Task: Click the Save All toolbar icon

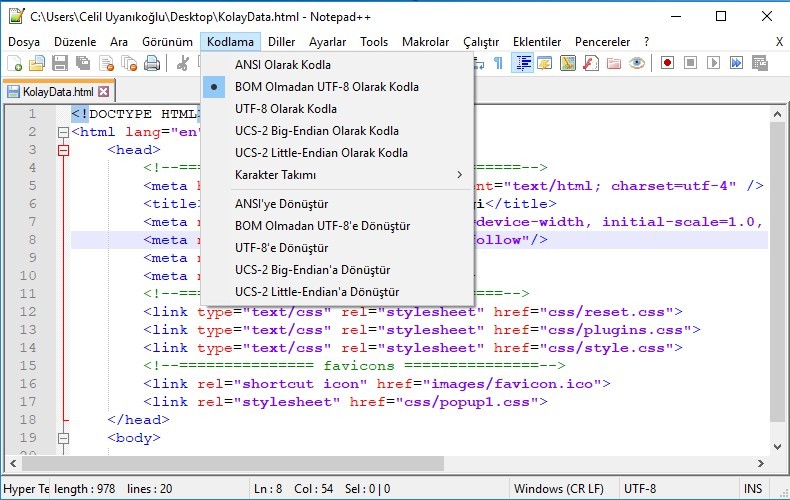Action: coord(83,64)
